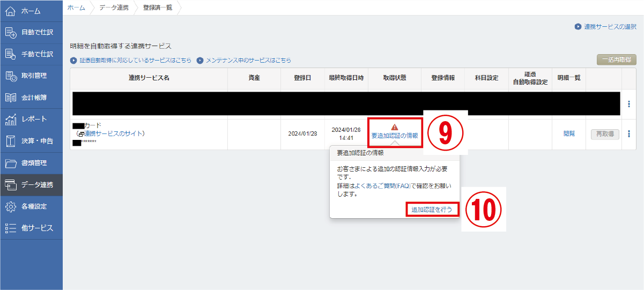644x290 pixels.
Task: Click the 2024/01/28 14:41 last fetched cell
Action: [346, 133]
